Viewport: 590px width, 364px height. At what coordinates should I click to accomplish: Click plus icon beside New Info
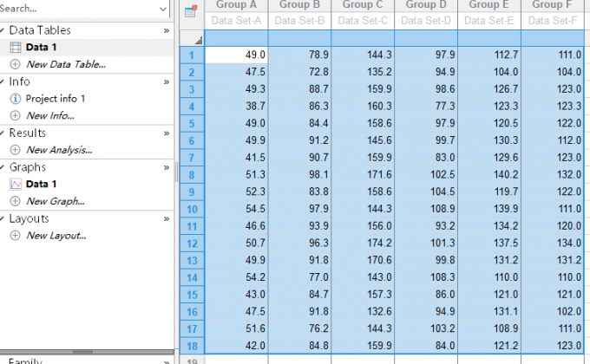[15, 115]
